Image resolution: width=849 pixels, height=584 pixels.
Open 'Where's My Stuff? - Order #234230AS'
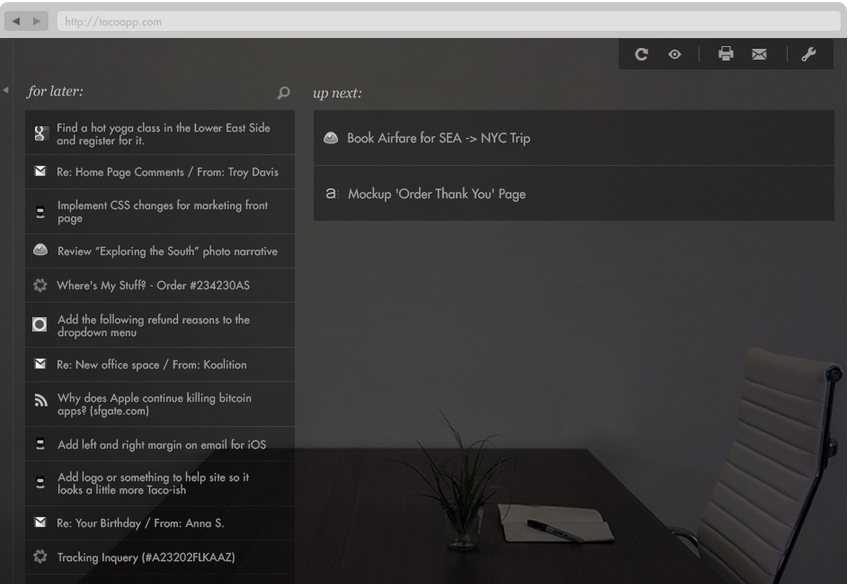click(160, 285)
